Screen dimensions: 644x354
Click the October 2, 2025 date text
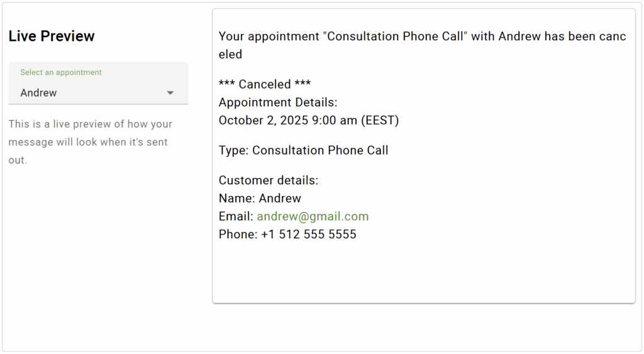coord(264,120)
